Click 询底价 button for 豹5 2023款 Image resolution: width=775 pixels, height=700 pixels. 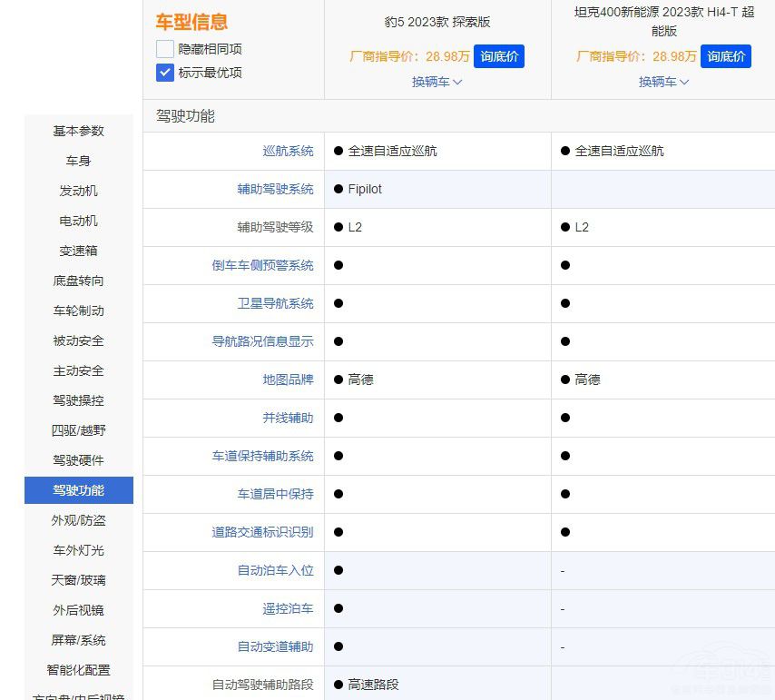[x=499, y=56]
